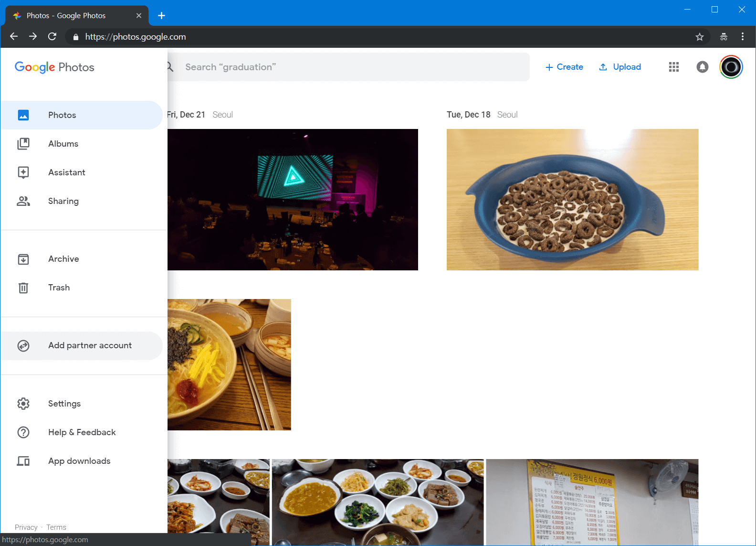
Task: Select Add partner account
Action: pos(90,345)
